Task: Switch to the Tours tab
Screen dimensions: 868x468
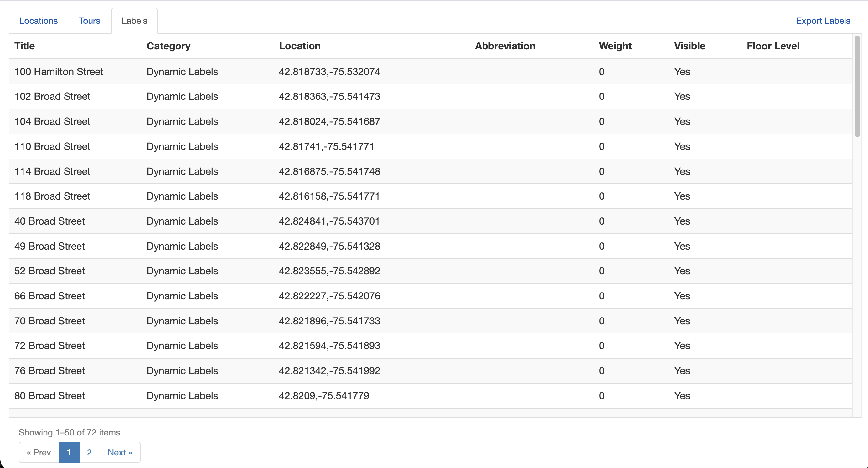Action: pos(89,21)
